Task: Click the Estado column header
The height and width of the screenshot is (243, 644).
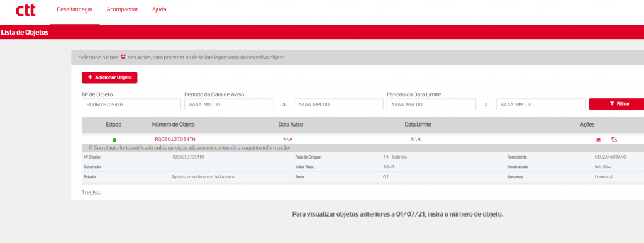Action: tap(113, 124)
